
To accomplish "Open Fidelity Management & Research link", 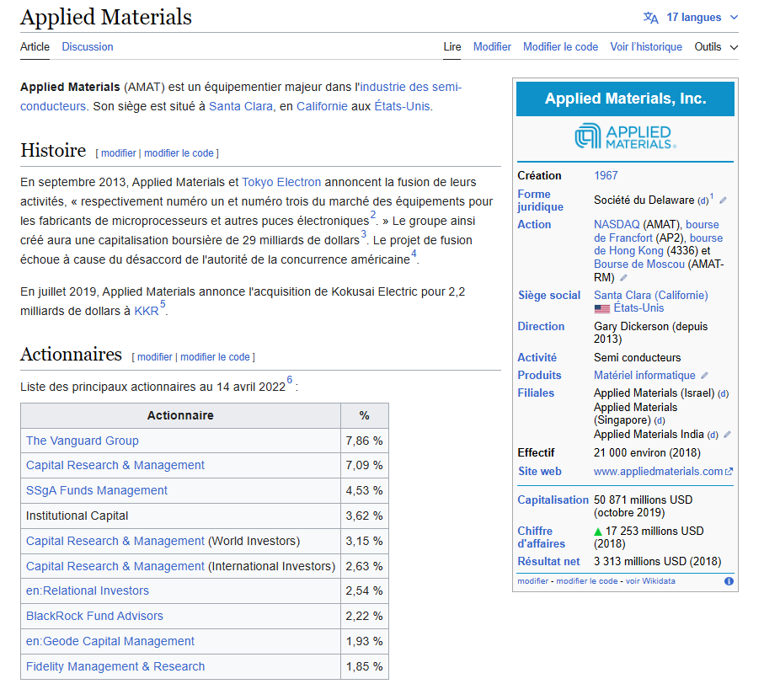I will click(115, 667).
